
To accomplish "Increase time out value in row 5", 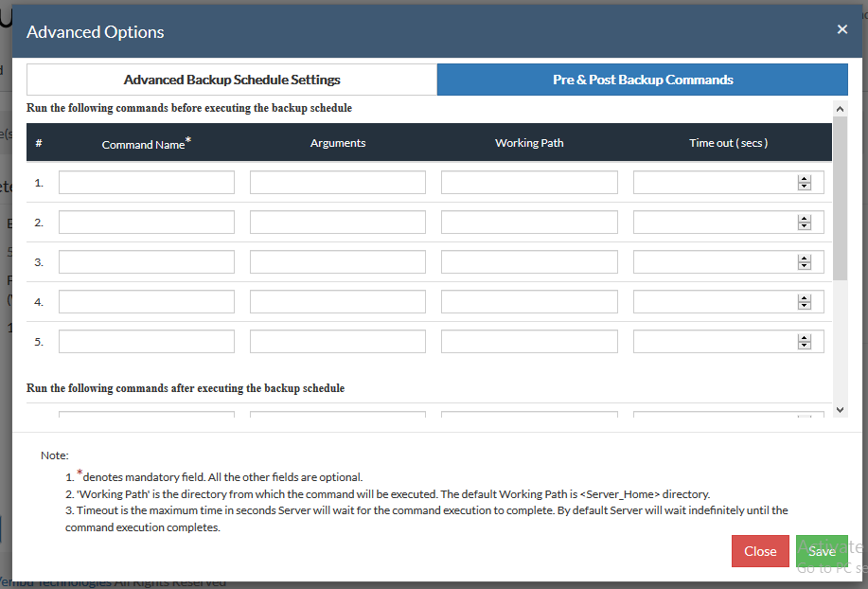I will pos(805,338).
